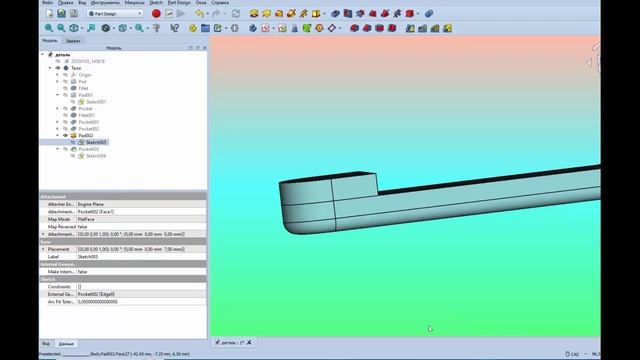Image resolution: width=640 pixels, height=360 pixels.
Task: Collapse the Тело body node
Action: click(x=50, y=68)
